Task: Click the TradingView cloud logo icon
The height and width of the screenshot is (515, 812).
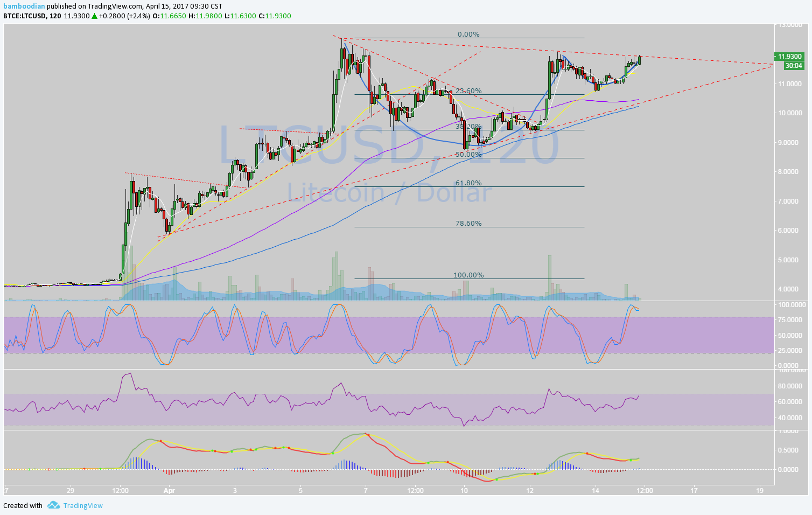Action: click(x=53, y=505)
